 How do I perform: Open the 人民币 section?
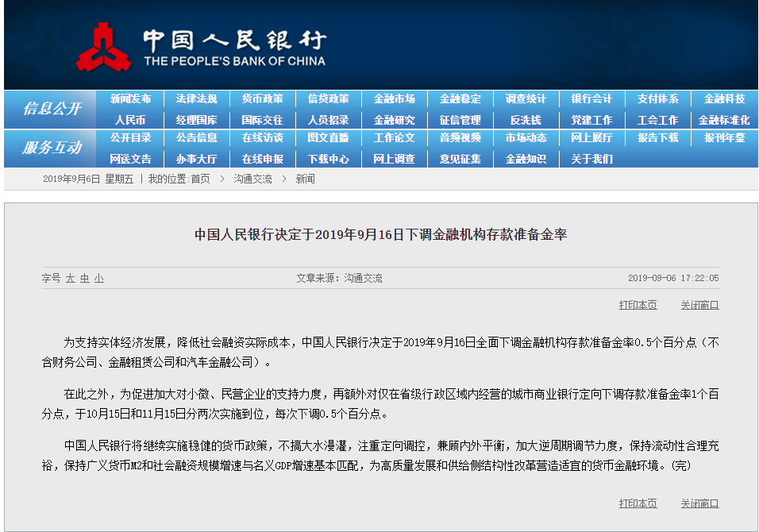point(130,120)
